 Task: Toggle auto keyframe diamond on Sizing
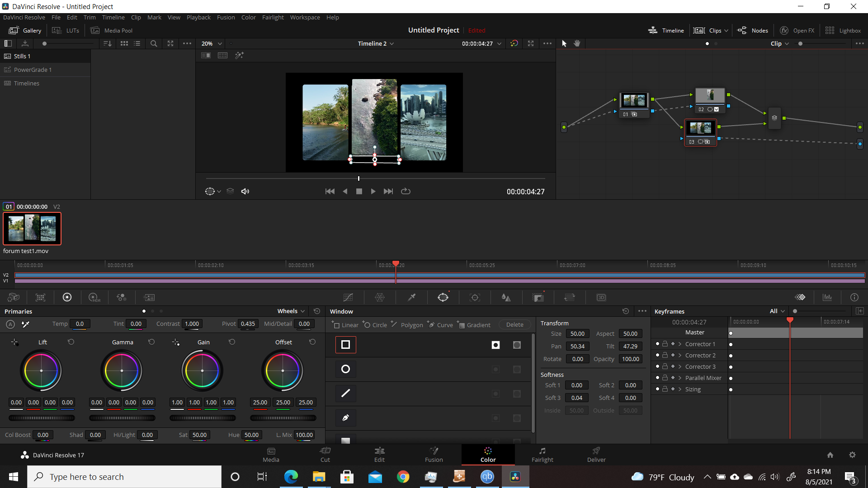coord(673,389)
